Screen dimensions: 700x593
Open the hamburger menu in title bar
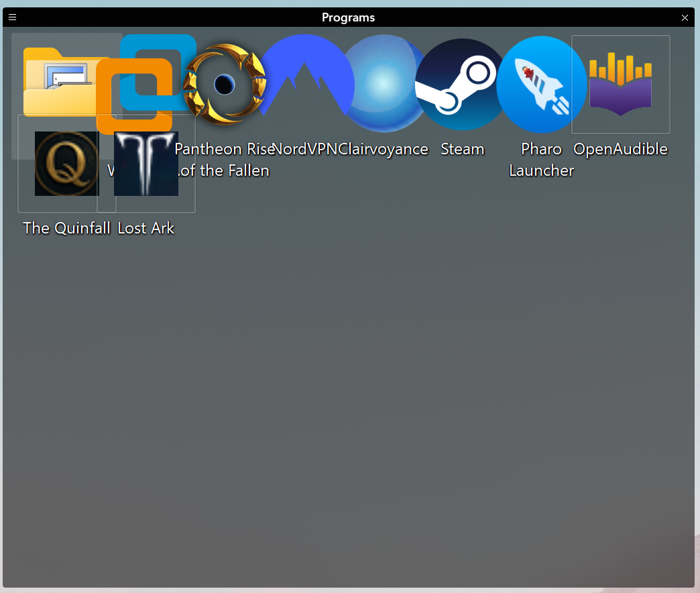tap(12, 17)
